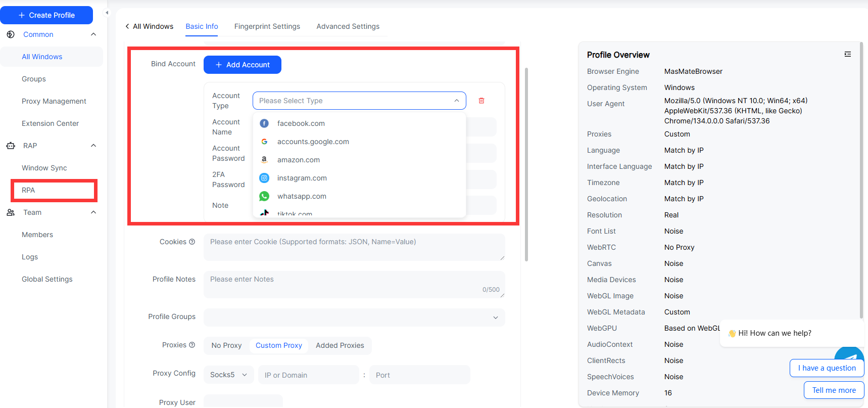Screen dimensions: 868x408
Task: Collapse the Profile Overview panel icon
Action: point(847,54)
